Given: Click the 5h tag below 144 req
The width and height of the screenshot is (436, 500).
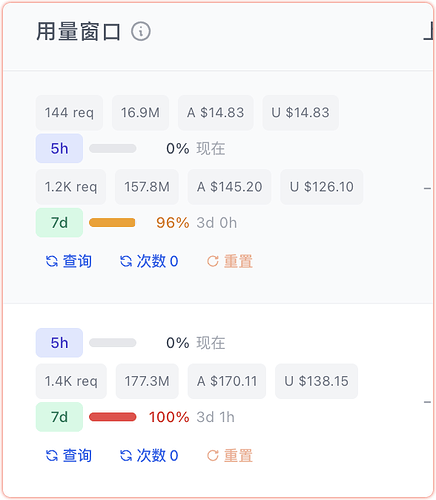Looking at the screenshot, I should click(59, 148).
